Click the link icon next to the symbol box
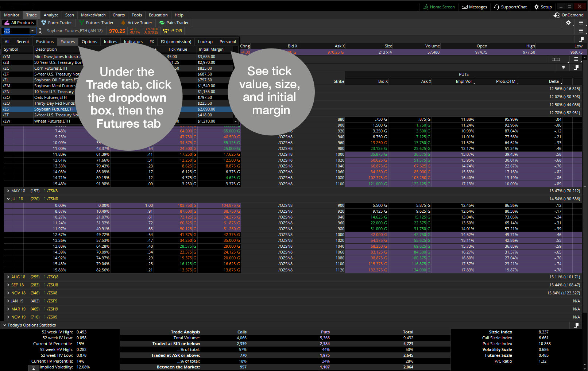 (40, 31)
